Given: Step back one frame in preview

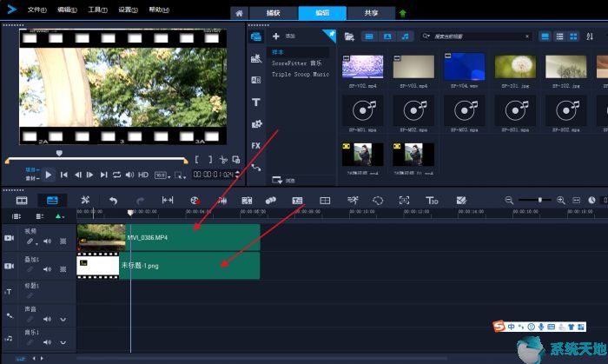Looking at the screenshot, I should click(78, 175).
